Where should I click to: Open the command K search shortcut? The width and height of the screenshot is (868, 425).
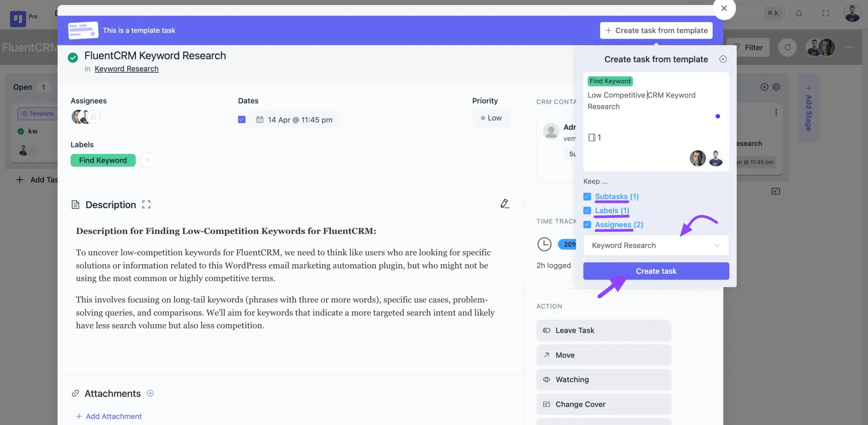pos(773,13)
